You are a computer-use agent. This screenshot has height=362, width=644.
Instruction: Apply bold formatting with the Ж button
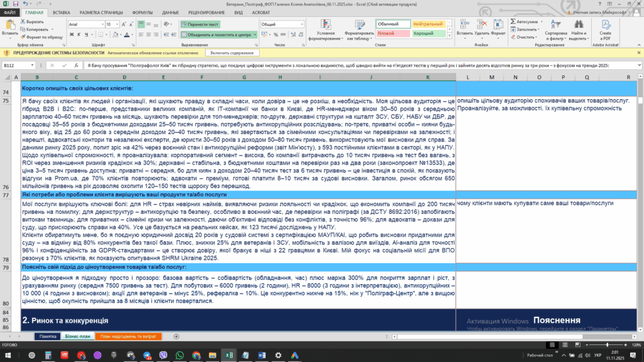click(71, 35)
